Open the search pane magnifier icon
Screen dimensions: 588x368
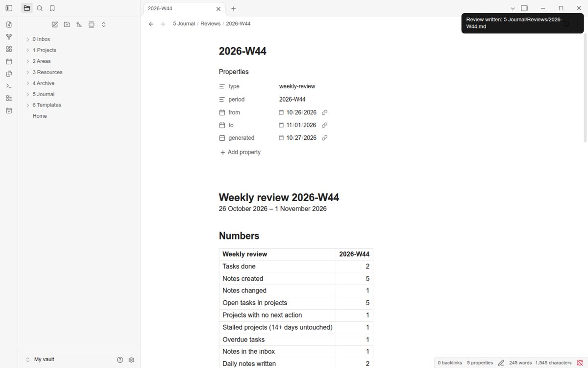pos(40,8)
